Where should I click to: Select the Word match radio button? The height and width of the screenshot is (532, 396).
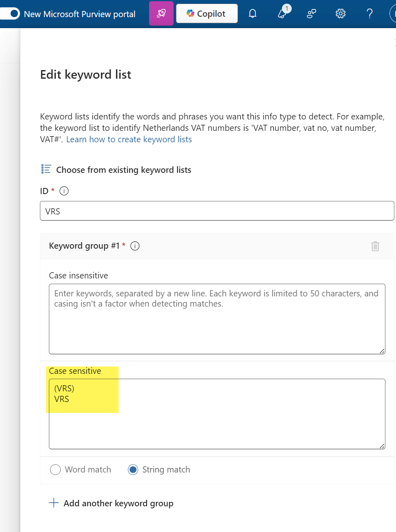click(55, 470)
